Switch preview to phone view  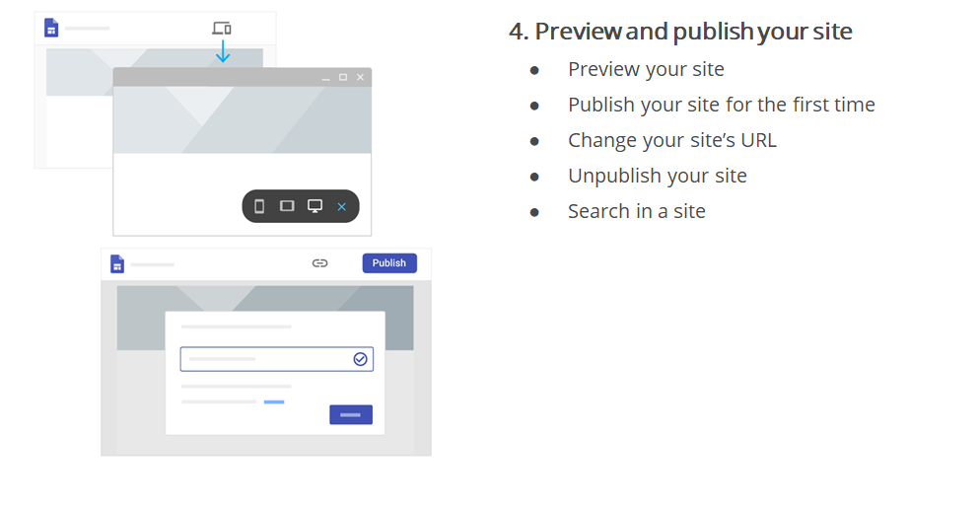pos(259,206)
